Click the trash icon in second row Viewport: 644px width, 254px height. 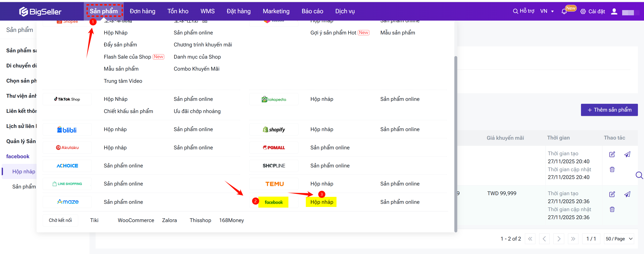click(612, 209)
